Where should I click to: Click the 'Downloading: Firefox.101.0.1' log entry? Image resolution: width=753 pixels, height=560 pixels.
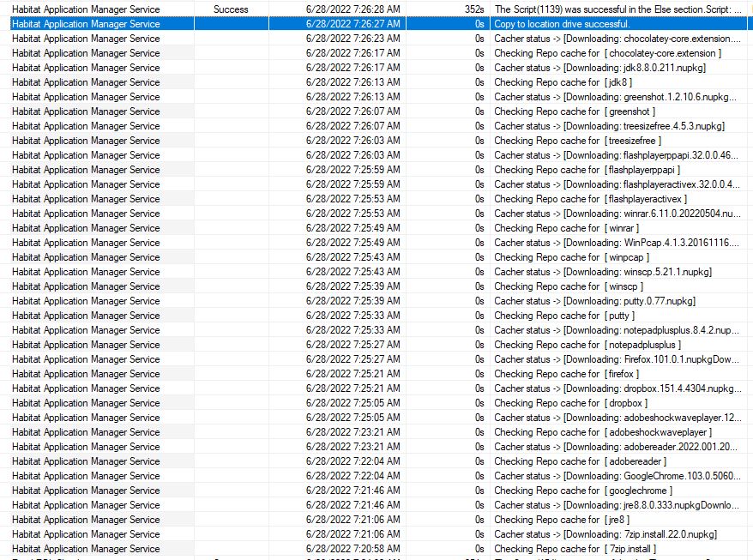tap(617, 359)
